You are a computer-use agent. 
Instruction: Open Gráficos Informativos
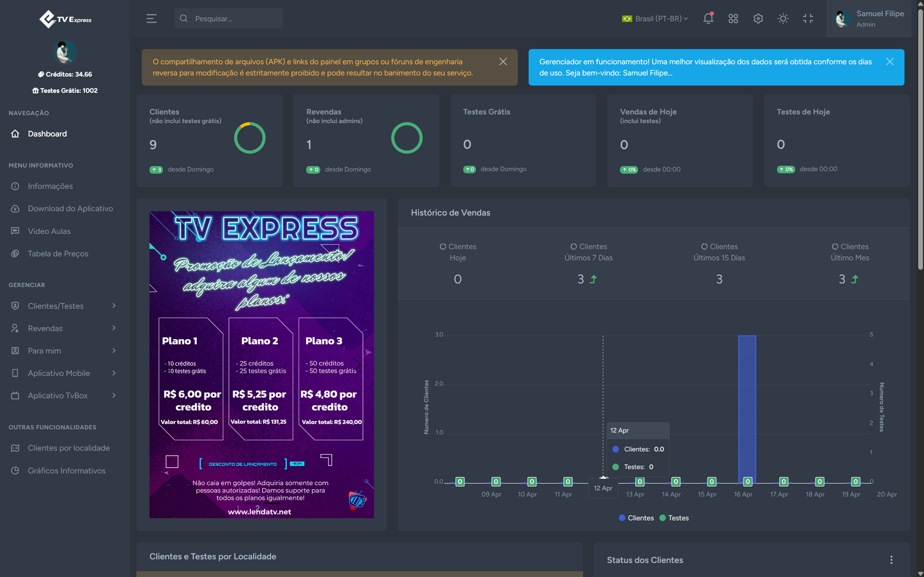pyautogui.click(x=66, y=471)
